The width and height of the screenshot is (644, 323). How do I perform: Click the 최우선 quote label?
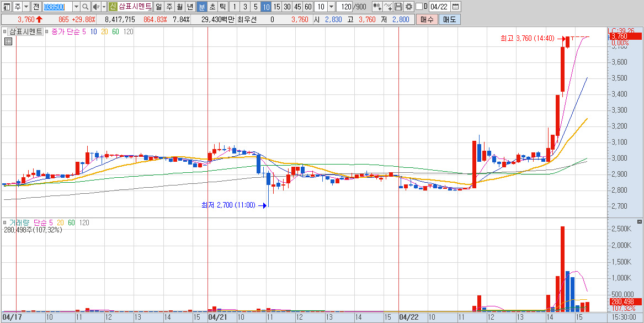click(247, 20)
